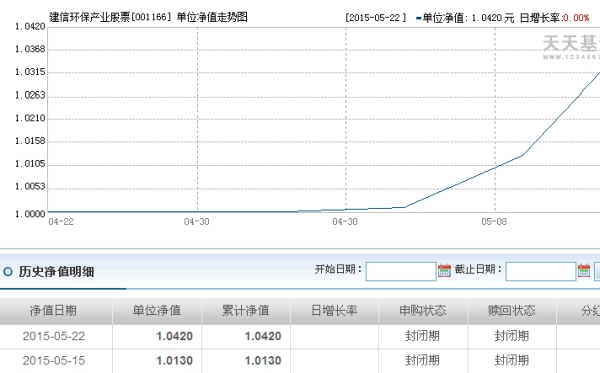Click the 累计净值 column header
This screenshot has height=373, width=600.
point(246,311)
